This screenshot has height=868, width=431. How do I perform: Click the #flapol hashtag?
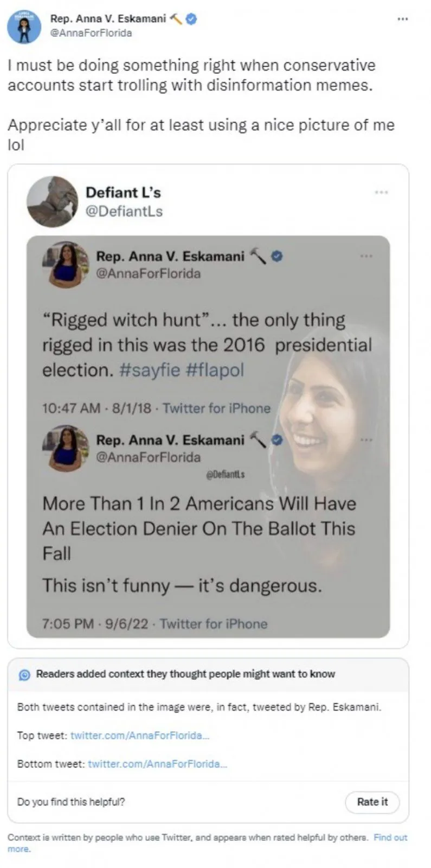click(215, 370)
